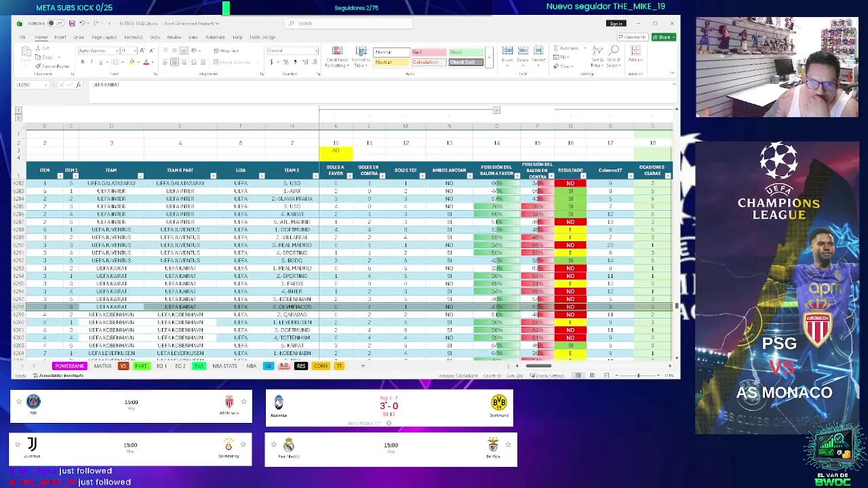Click the Center align icon

(x=174, y=62)
